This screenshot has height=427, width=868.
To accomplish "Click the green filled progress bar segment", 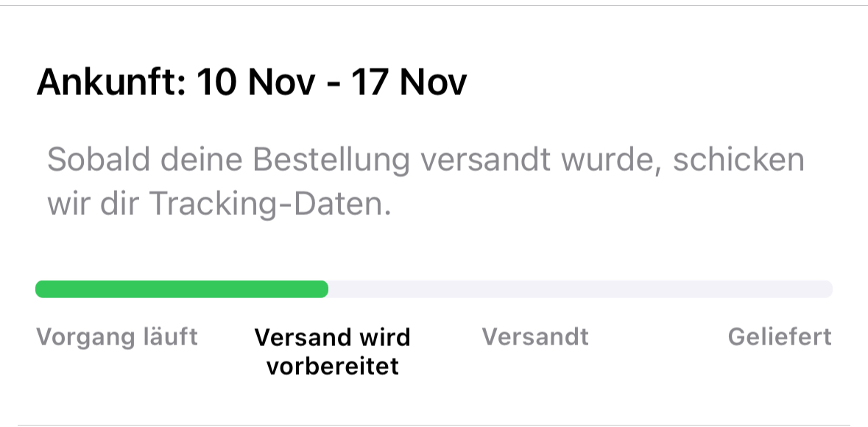I will 182,289.
